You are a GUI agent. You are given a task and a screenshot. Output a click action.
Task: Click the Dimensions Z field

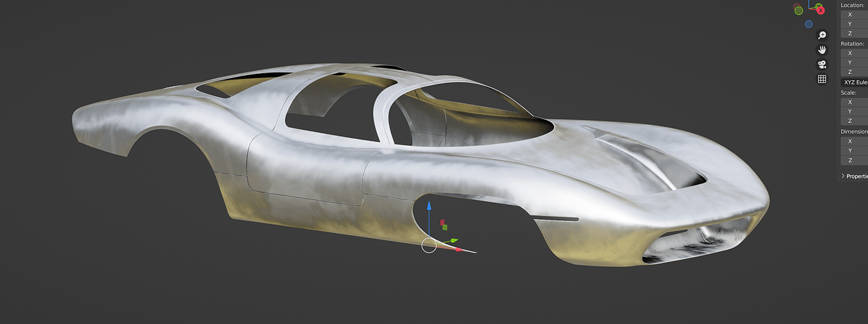854,160
